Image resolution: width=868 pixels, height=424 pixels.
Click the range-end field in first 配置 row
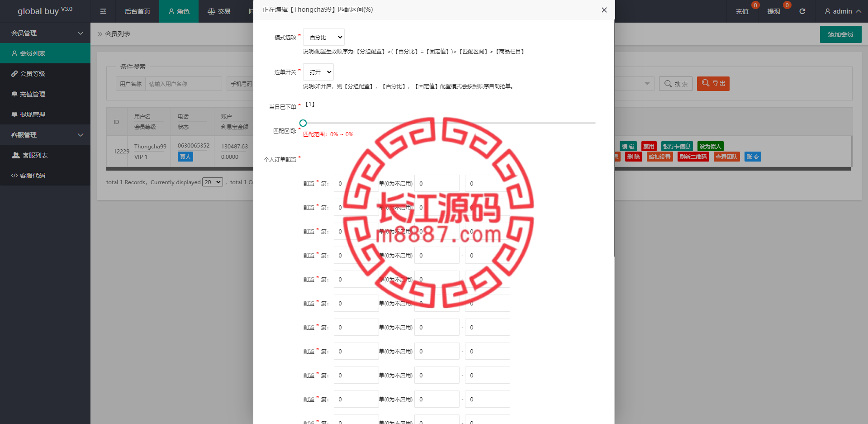coord(488,183)
